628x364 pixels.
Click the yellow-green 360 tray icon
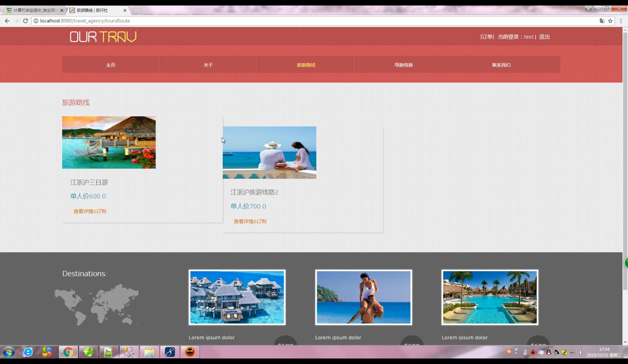click(564, 352)
